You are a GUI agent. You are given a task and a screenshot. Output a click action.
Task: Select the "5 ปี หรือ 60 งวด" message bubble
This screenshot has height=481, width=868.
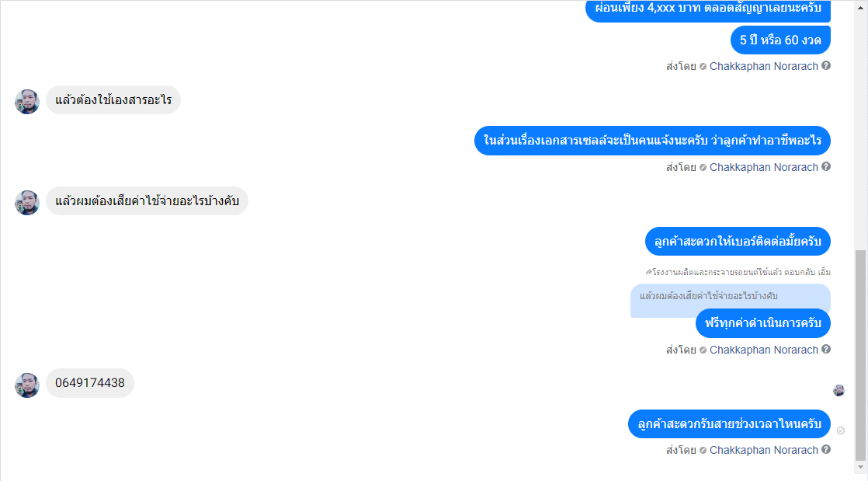(x=780, y=40)
